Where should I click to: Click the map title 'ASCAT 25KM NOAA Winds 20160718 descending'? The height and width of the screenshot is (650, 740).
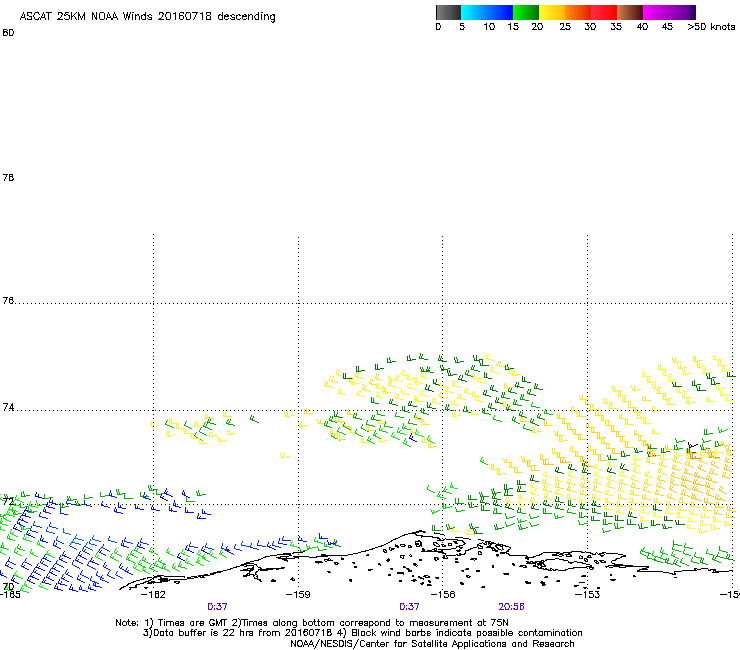click(x=147, y=17)
